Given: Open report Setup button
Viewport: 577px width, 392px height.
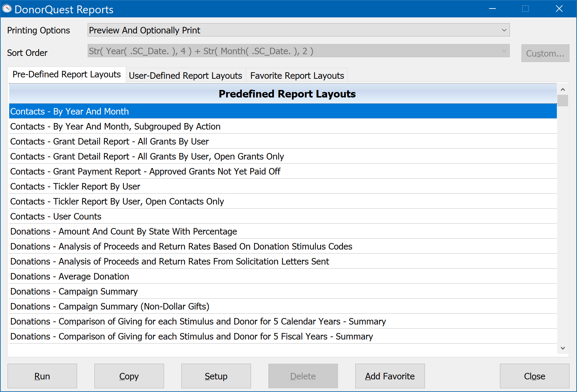Looking at the screenshot, I should point(216,376).
